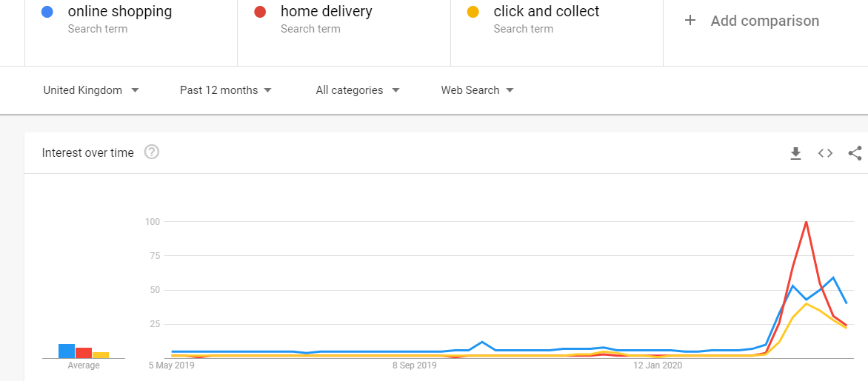Click the 12 Jan 2020 axis label
This screenshot has height=381, width=868.
point(658,365)
